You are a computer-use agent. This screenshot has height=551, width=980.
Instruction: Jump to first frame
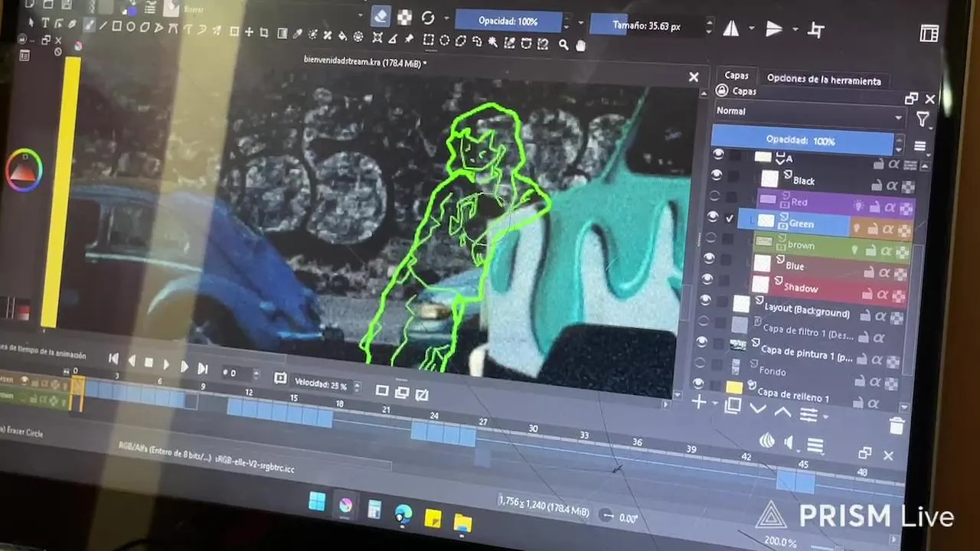pos(113,358)
